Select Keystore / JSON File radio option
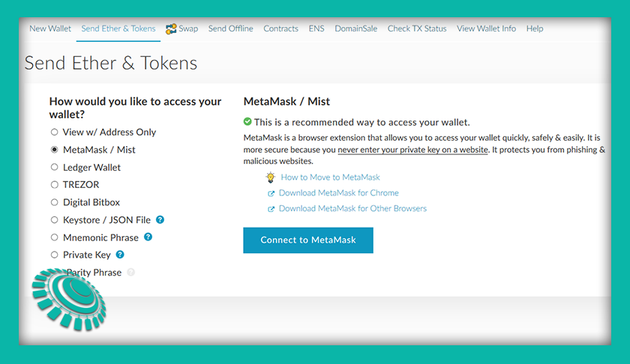This screenshot has width=630, height=364. click(x=54, y=219)
